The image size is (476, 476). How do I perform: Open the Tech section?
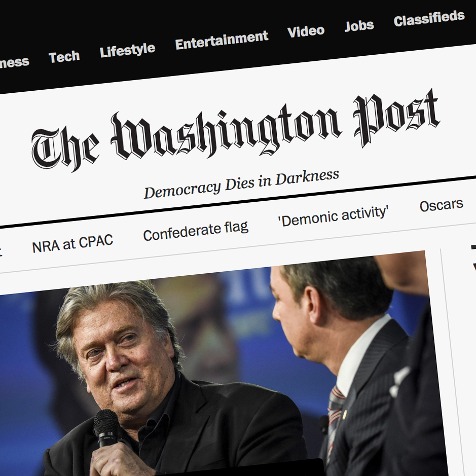click(x=64, y=57)
